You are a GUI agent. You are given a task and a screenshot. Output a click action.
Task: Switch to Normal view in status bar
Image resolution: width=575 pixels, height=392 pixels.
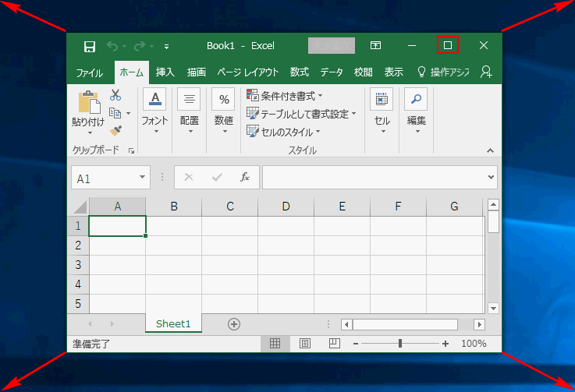(275, 343)
